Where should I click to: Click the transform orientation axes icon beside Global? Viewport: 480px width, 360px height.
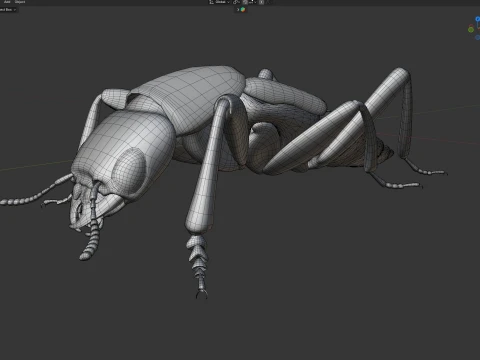211,2
